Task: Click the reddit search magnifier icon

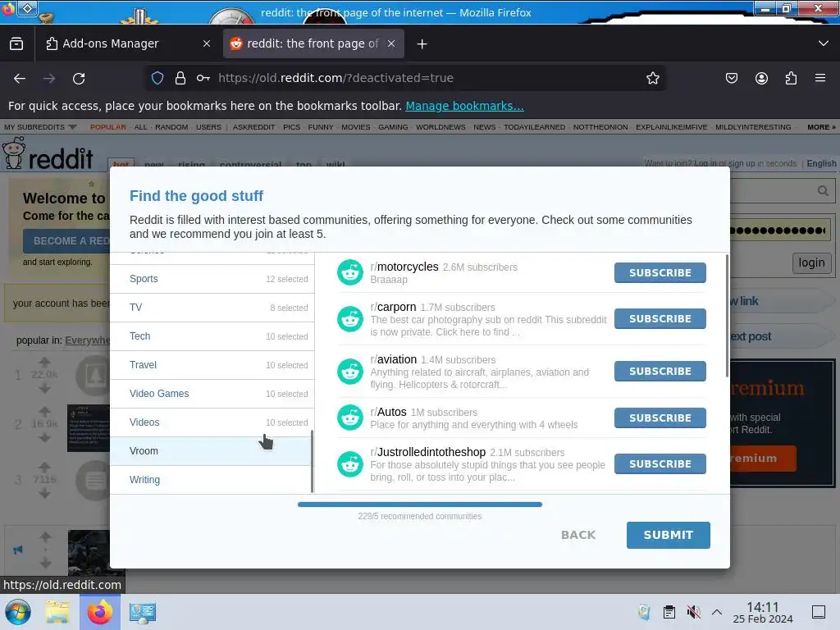Action: coord(823,190)
